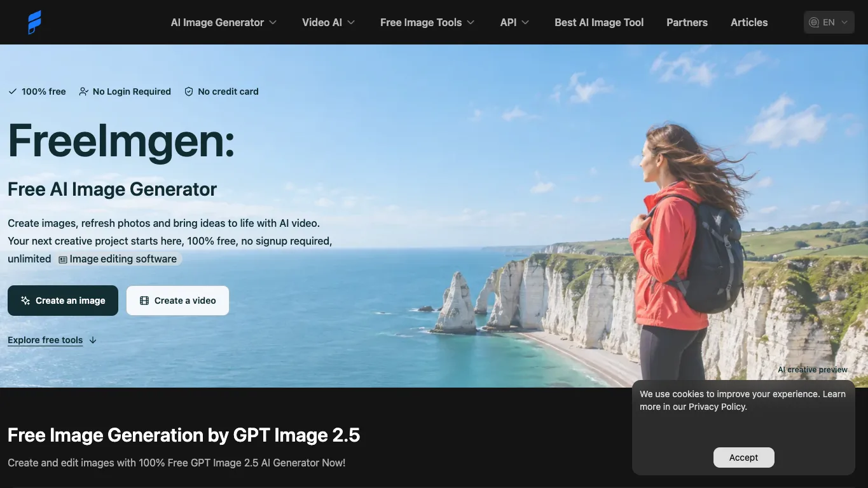Expand the Free Image Tools menu
The height and width of the screenshot is (488, 868).
[x=427, y=22]
